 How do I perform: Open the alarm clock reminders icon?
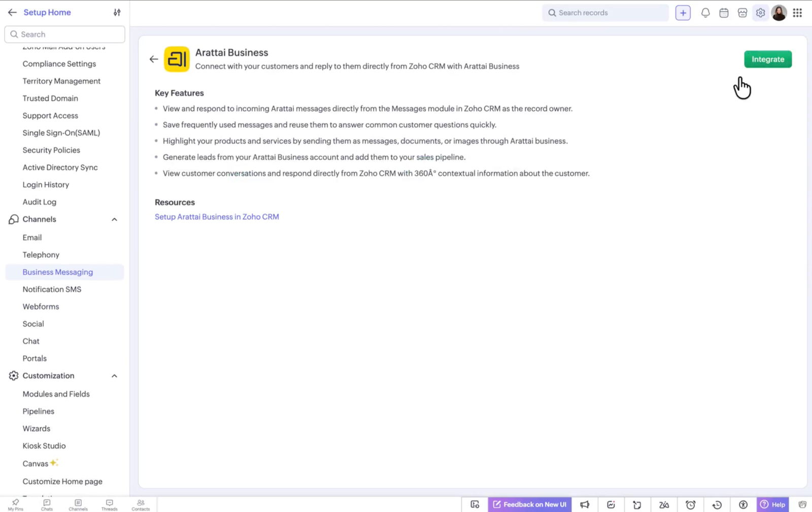coord(691,504)
